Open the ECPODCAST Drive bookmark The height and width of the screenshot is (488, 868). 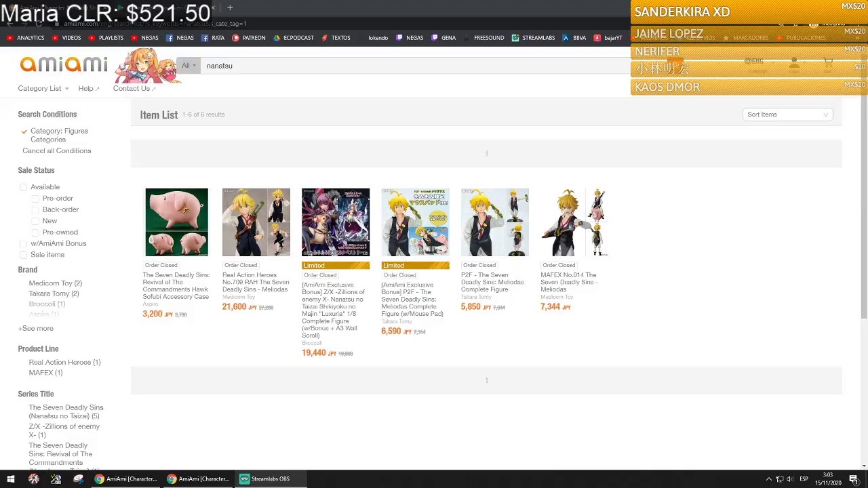tap(294, 38)
